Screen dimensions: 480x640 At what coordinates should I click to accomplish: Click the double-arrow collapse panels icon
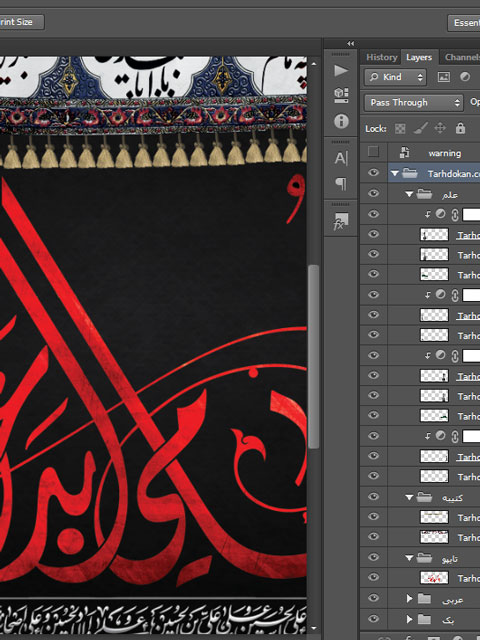351,43
